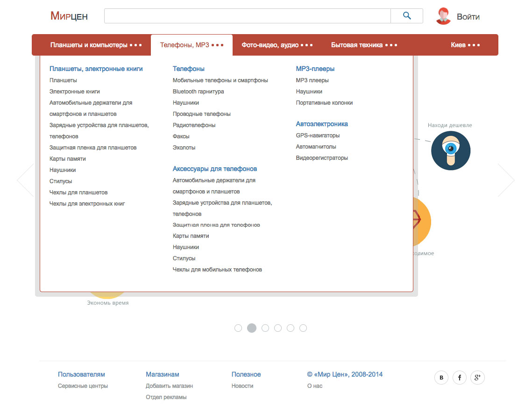Switch to the Бытовая техника tab
Image resolution: width=532 pixels, height=407 pixels.
pyautogui.click(x=356, y=44)
